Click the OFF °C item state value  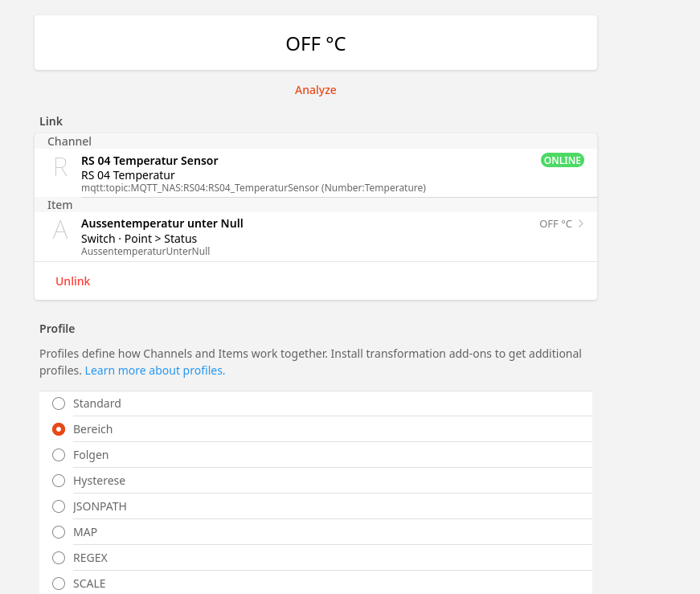click(x=555, y=224)
